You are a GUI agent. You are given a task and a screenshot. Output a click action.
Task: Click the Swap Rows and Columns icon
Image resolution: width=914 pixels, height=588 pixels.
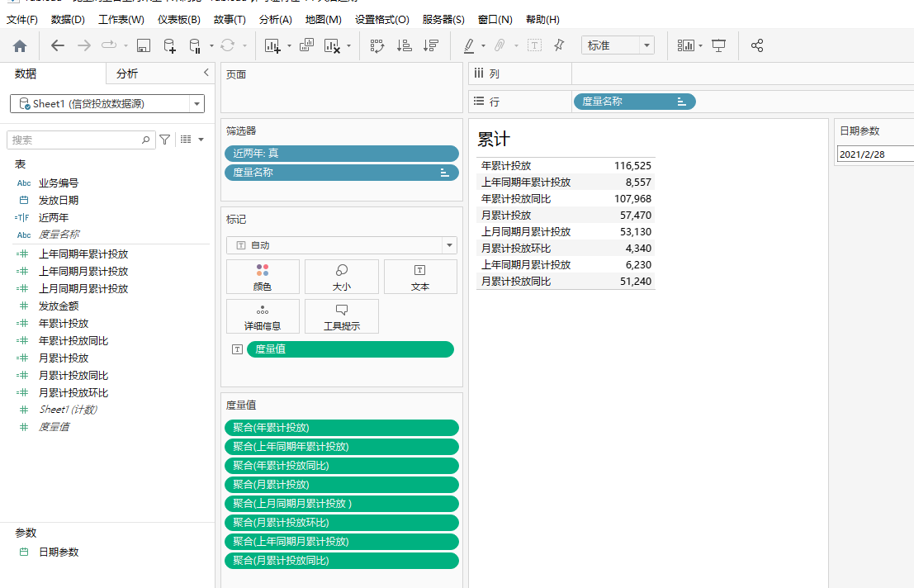coord(376,46)
